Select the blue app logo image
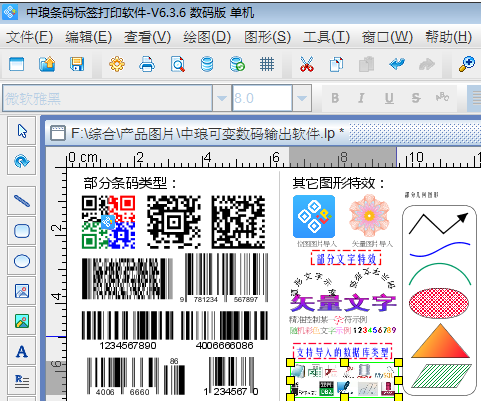 click(314, 216)
